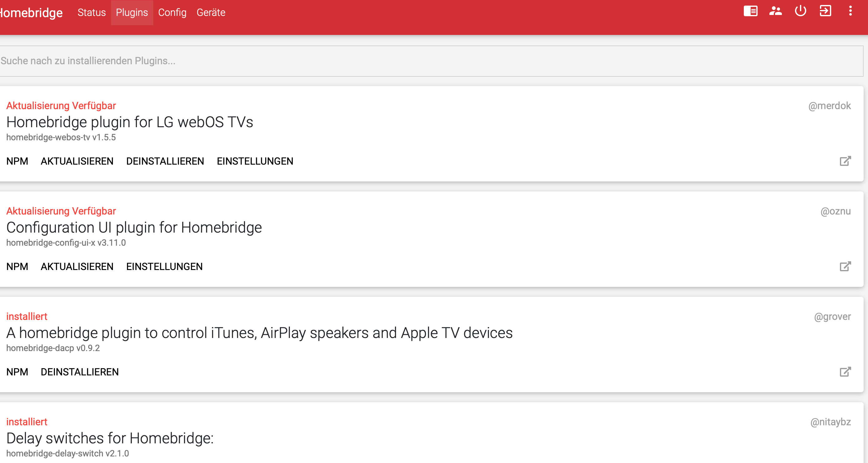The height and width of the screenshot is (463, 868).
Task: Uninstall homebridge-dacp via DEINSTALLIEREN
Action: (x=80, y=372)
